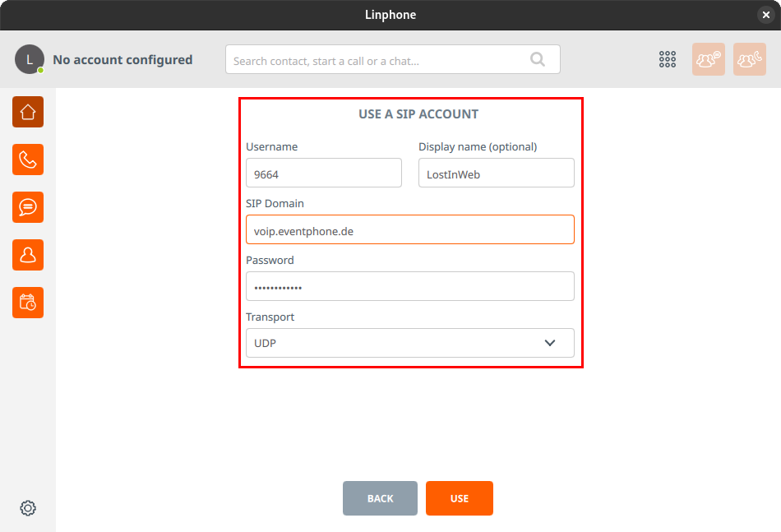Click the Transport dropdown chevron arrow
The height and width of the screenshot is (532, 781).
coord(550,343)
